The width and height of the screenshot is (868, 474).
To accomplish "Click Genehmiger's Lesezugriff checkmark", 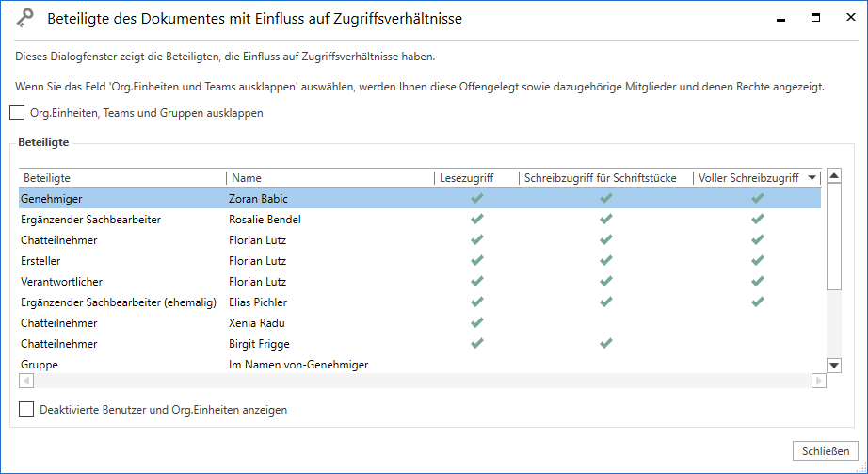I will coord(477,199).
